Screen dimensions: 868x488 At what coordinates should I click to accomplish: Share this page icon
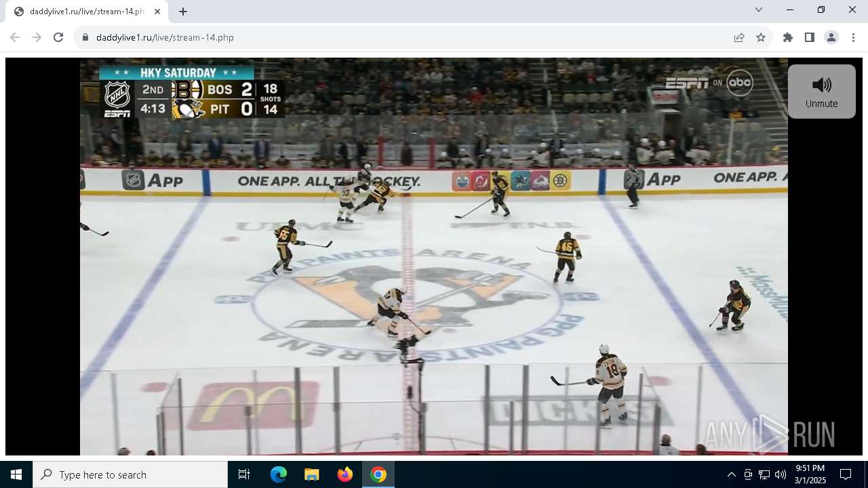click(x=739, y=37)
